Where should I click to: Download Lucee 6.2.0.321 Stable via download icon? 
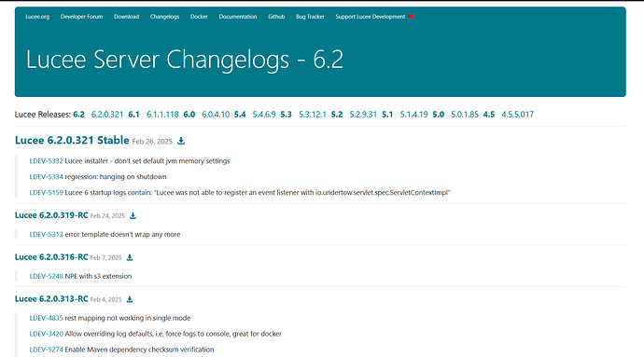pos(181,141)
